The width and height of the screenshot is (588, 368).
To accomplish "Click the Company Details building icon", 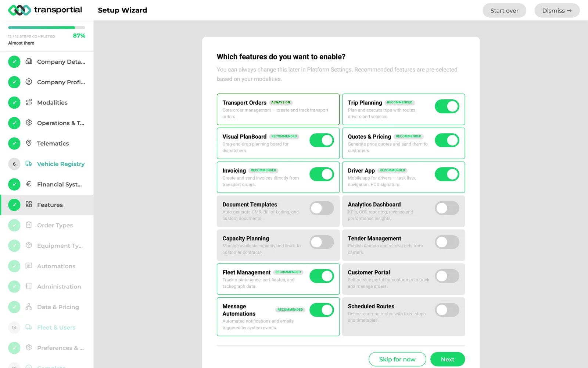I will (29, 61).
